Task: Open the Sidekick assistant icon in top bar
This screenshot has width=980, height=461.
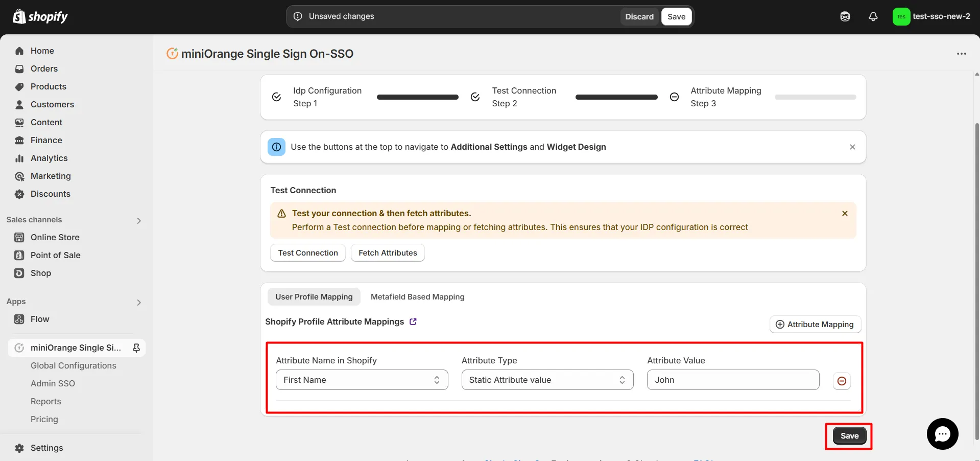Action: click(x=845, y=16)
